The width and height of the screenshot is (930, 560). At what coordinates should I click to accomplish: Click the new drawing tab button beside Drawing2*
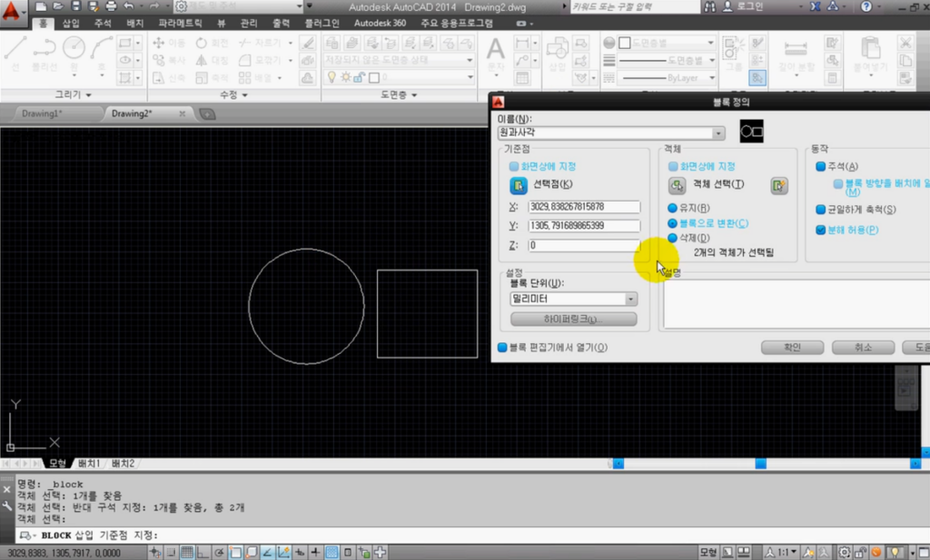pyautogui.click(x=207, y=113)
